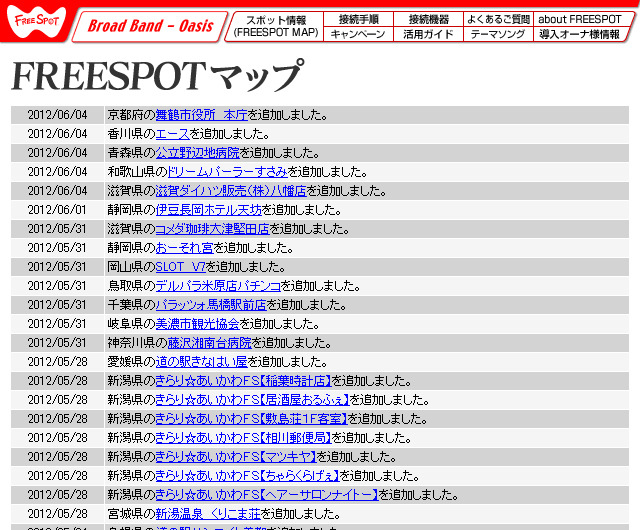Open スポット情報 (FREESPOT MAP) menu
Screen dimensions: 640x530
pos(276,26)
